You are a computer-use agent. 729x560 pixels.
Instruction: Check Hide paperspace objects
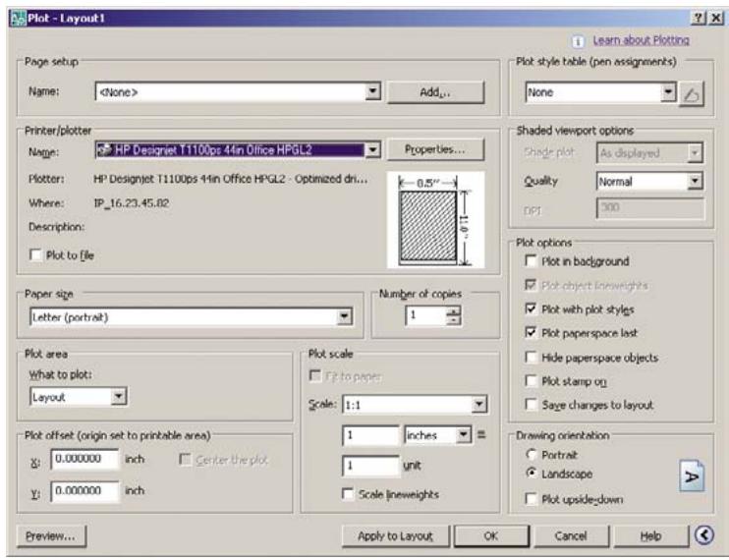531,357
